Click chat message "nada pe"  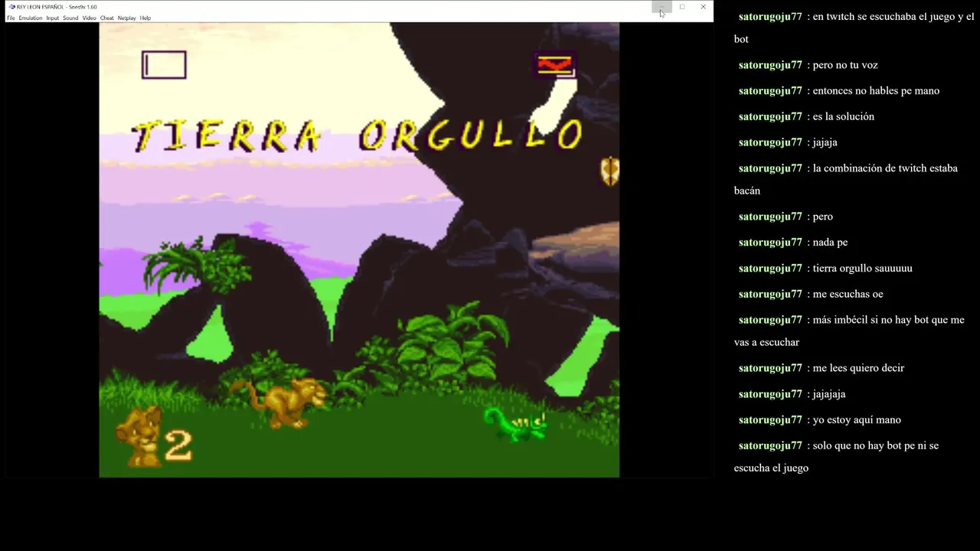point(831,243)
